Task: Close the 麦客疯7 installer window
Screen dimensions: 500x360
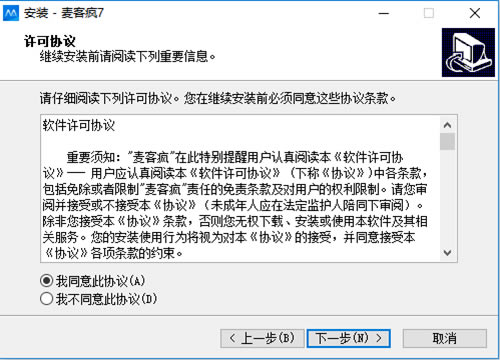Action: coord(475,13)
